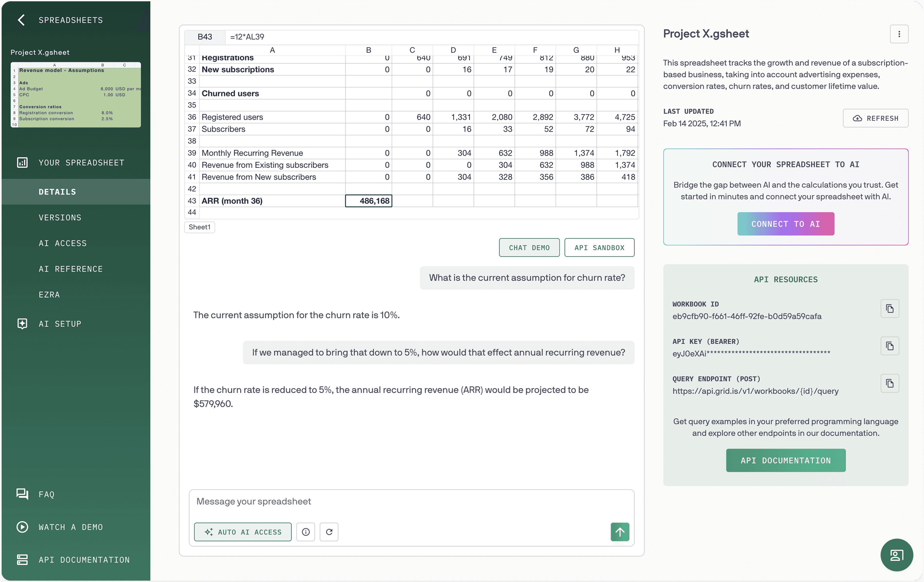Open API Documentation green button

point(785,460)
